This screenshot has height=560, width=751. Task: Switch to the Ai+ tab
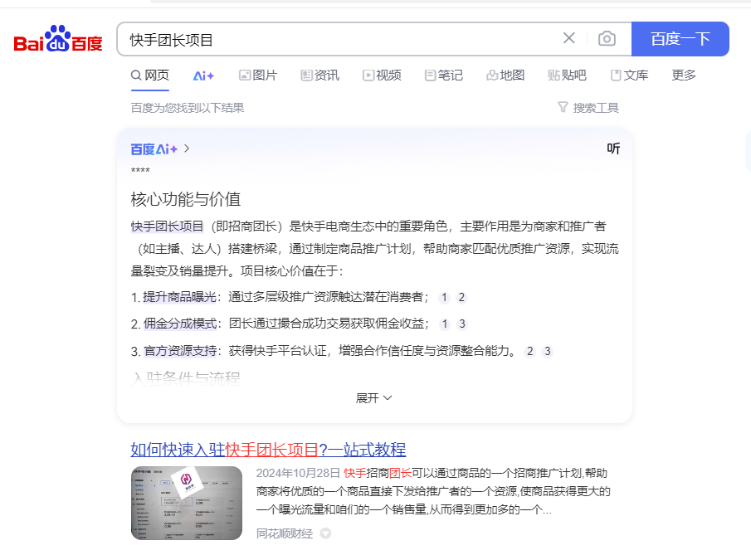203,75
